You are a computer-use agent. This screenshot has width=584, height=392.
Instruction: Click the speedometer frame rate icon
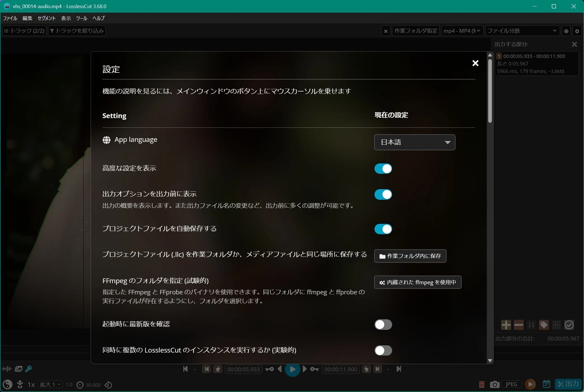80,385
